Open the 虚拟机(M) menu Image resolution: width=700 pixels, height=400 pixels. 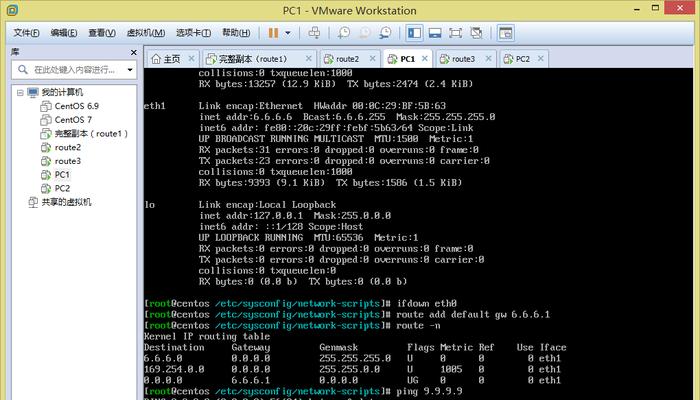click(146, 33)
